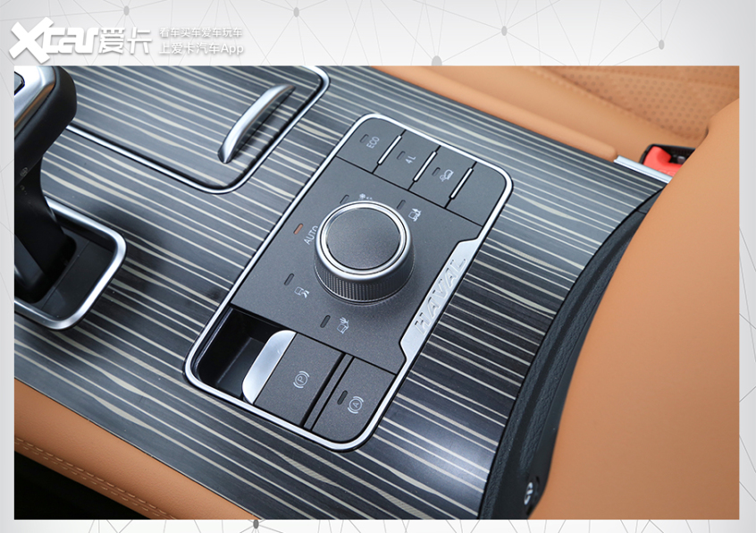This screenshot has height=533, width=756.
Task: Click the 看车买车爱车玩车 slogan
Action: point(201,32)
